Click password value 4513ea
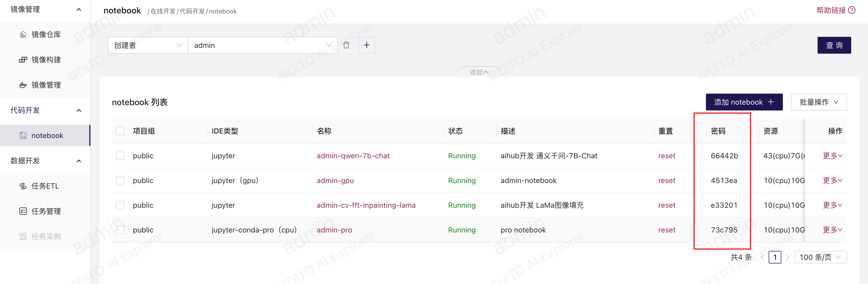The image size is (868, 284). click(724, 180)
